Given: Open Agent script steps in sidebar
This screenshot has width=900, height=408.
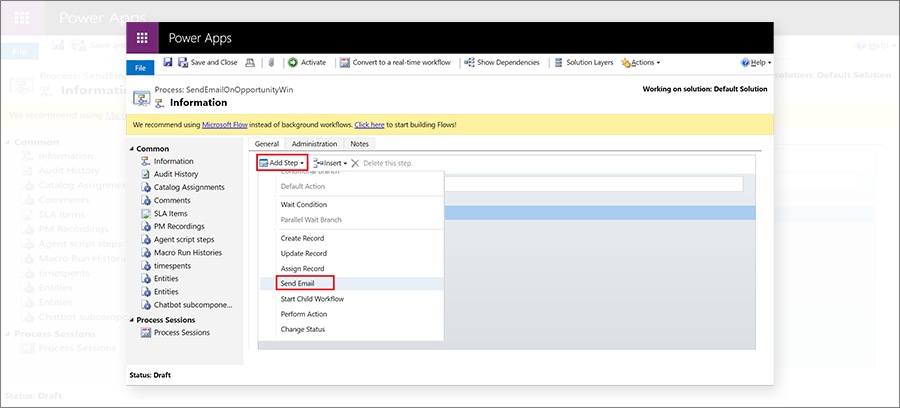Looking at the screenshot, I should pos(184,239).
